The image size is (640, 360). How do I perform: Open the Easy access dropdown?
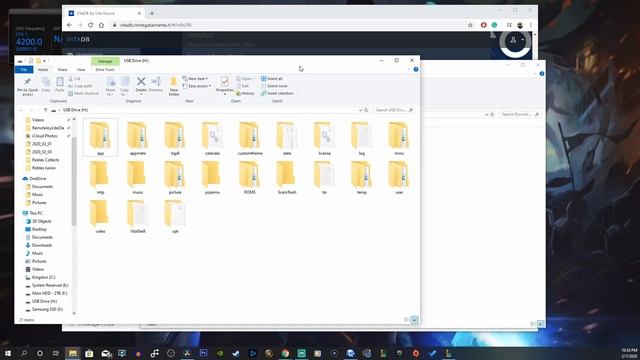tap(197, 86)
